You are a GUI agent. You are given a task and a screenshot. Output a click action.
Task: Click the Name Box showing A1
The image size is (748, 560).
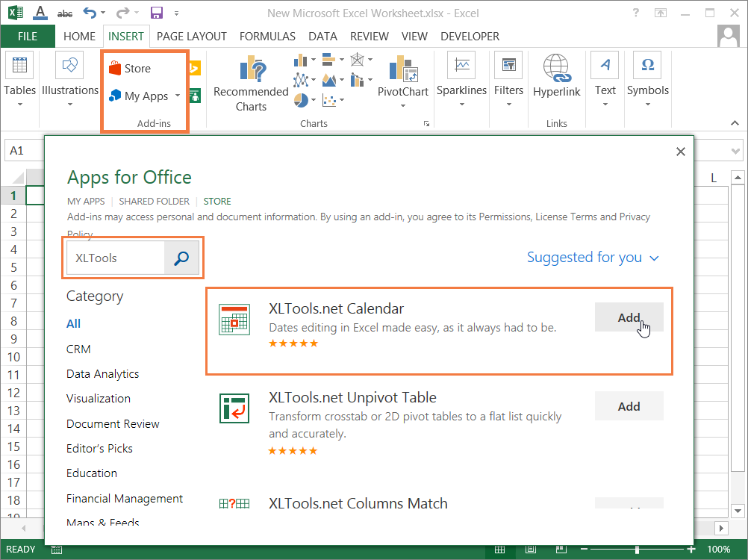pyautogui.click(x=25, y=151)
